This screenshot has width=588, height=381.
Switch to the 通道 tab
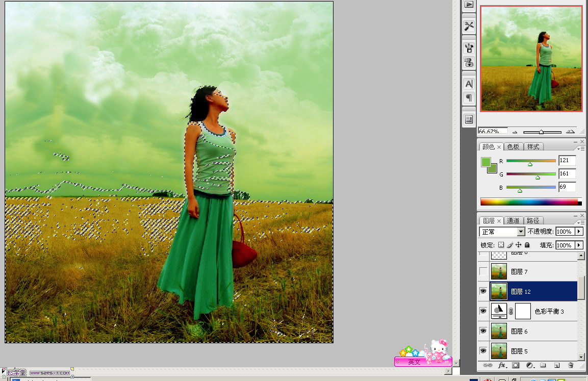pos(514,220)
